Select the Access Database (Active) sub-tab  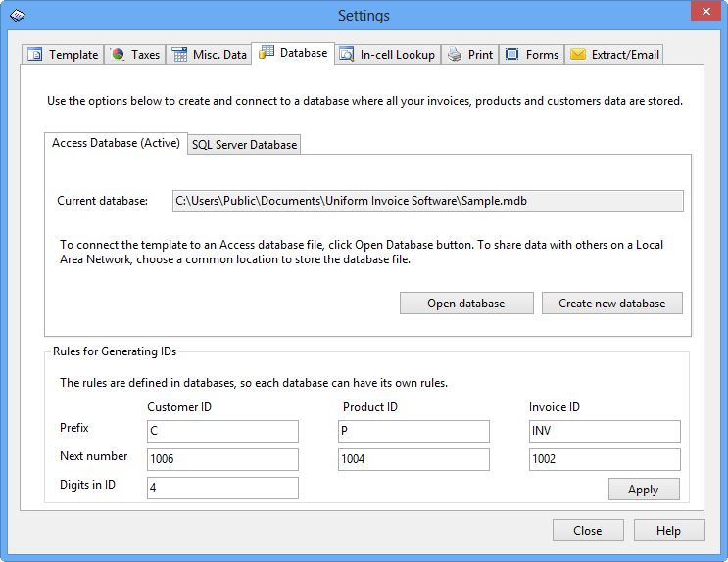[116, 143]
